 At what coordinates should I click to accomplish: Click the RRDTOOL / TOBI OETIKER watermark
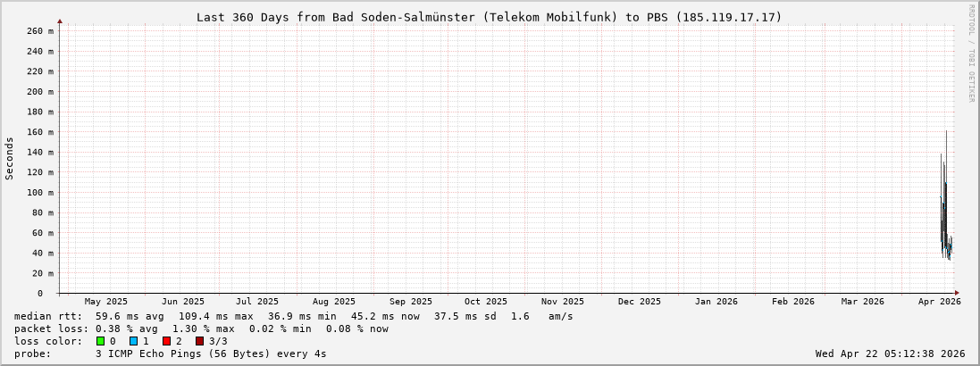[x=971, y=54]
